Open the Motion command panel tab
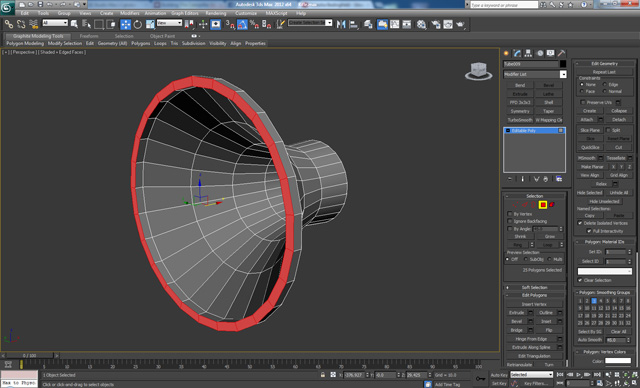 pos(540,53)
